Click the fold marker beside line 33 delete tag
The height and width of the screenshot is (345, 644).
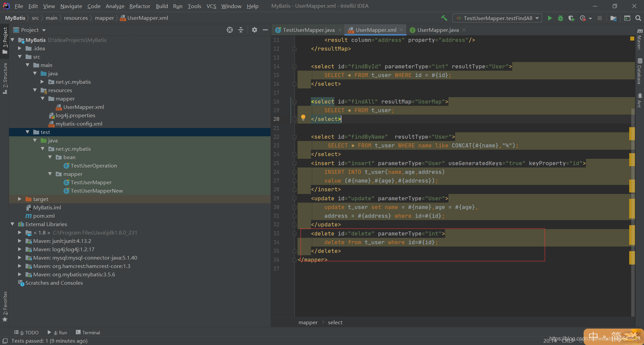[294, 233]
